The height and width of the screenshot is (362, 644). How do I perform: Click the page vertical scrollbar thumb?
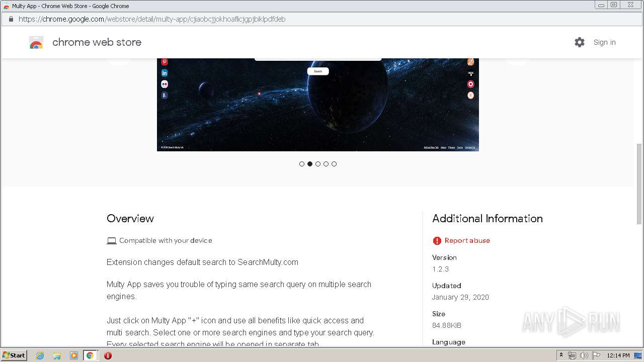point(639,184)
